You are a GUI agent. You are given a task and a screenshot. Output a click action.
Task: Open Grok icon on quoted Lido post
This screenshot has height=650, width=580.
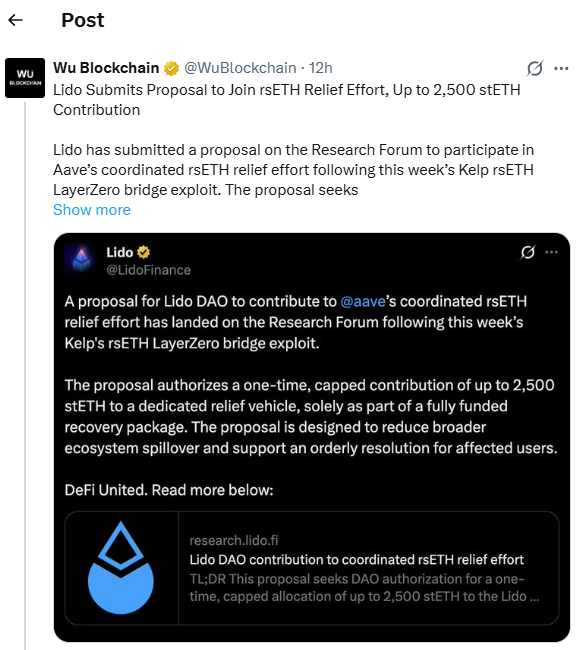click(528, 252)
